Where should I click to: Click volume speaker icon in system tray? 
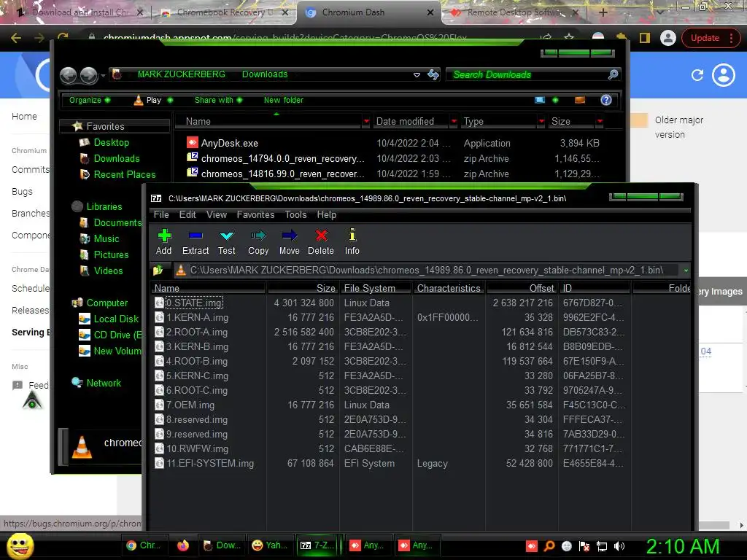point(619,547)
